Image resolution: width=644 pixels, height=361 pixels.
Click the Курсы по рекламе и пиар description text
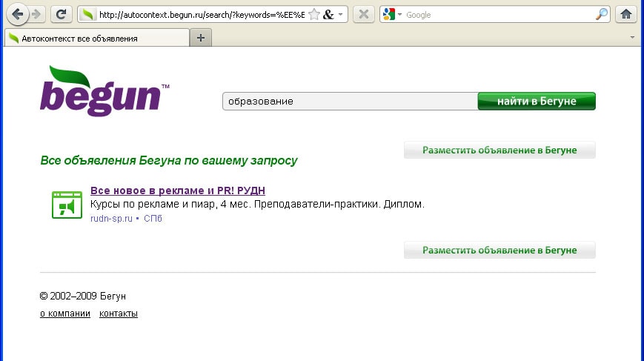click(x=257, y=204)
